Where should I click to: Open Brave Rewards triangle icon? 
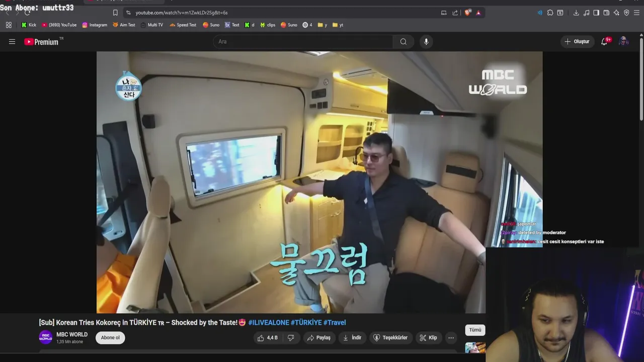(478, 13)
